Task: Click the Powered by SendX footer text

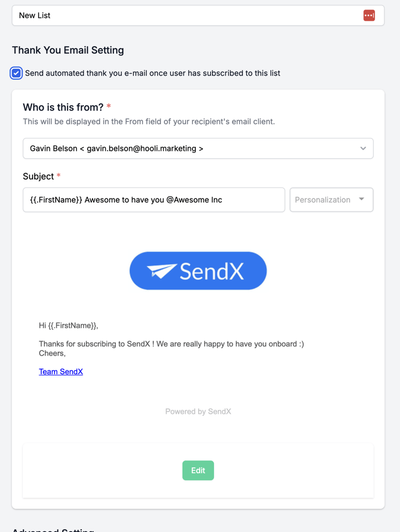Action: coord(198,412)
